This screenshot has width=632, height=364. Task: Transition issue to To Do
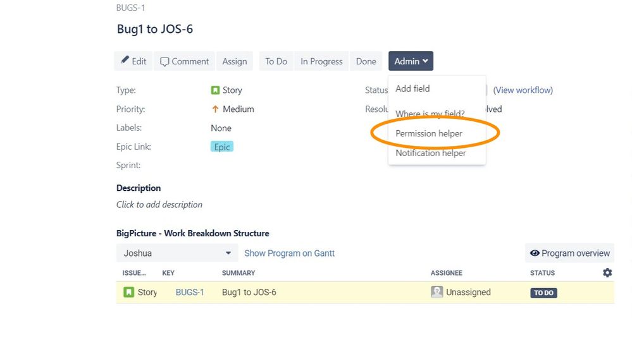click(276, 61)
